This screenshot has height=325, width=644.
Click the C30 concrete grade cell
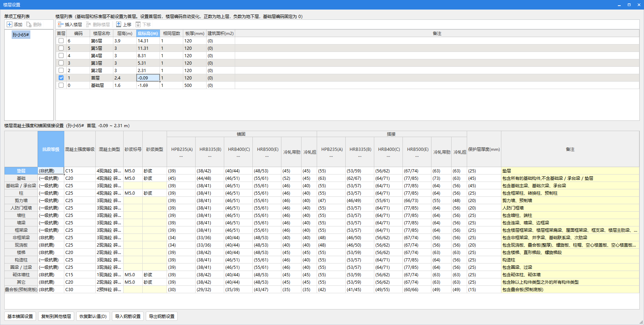tap(80, 289)
